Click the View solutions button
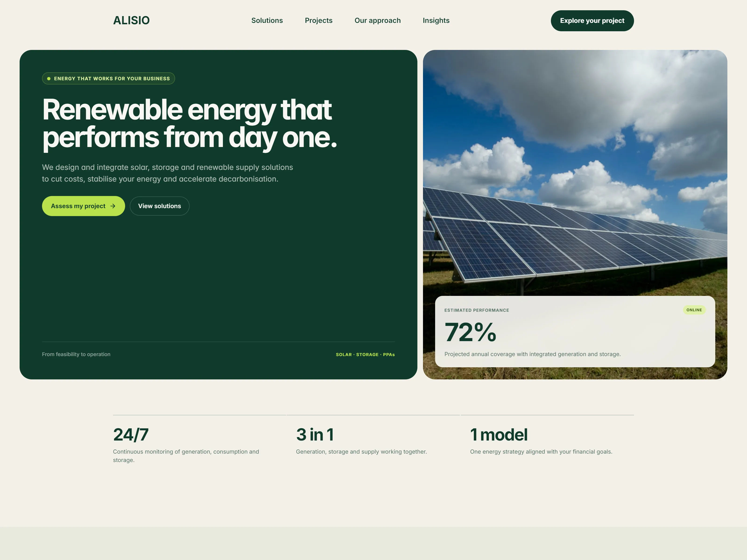 tap(159, 206)
